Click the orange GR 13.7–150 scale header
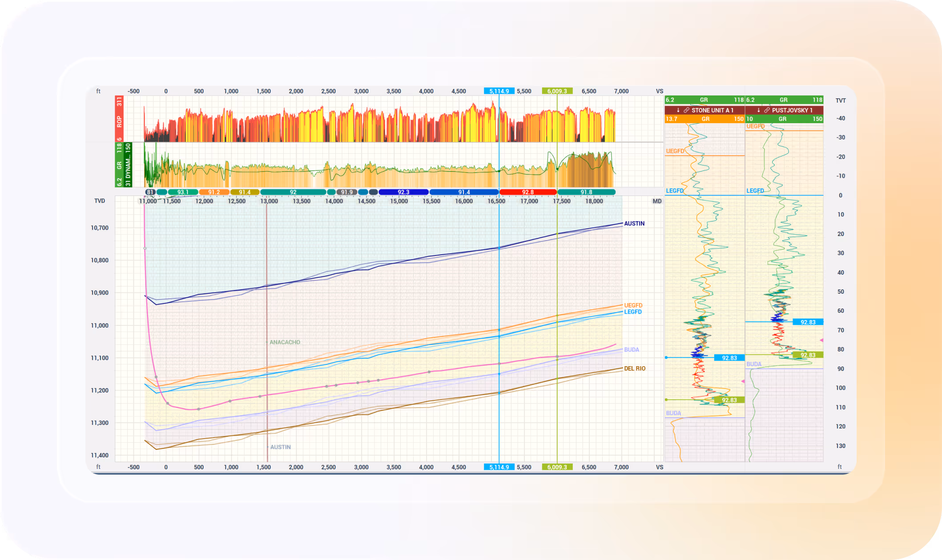Viewport: 942px width, 560px height. [x=704, y=119]
